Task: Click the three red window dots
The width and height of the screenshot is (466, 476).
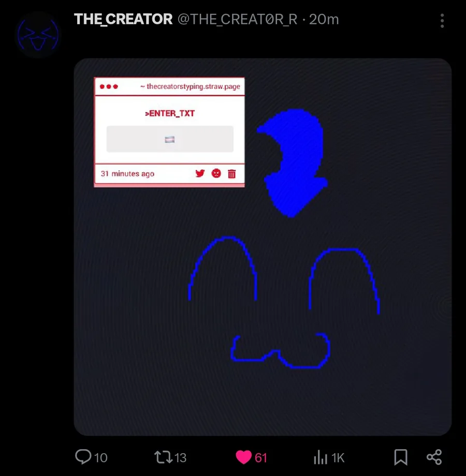Action: (x=109, y=86)
